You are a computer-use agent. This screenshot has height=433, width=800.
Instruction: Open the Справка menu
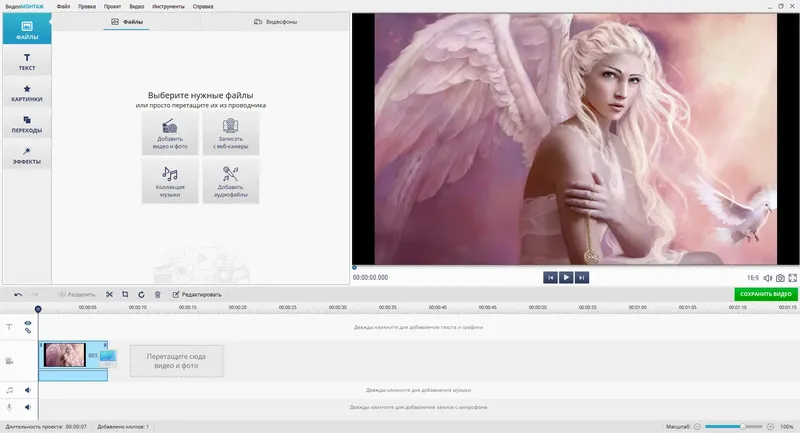pyautogui.click(x=203, y=7)
